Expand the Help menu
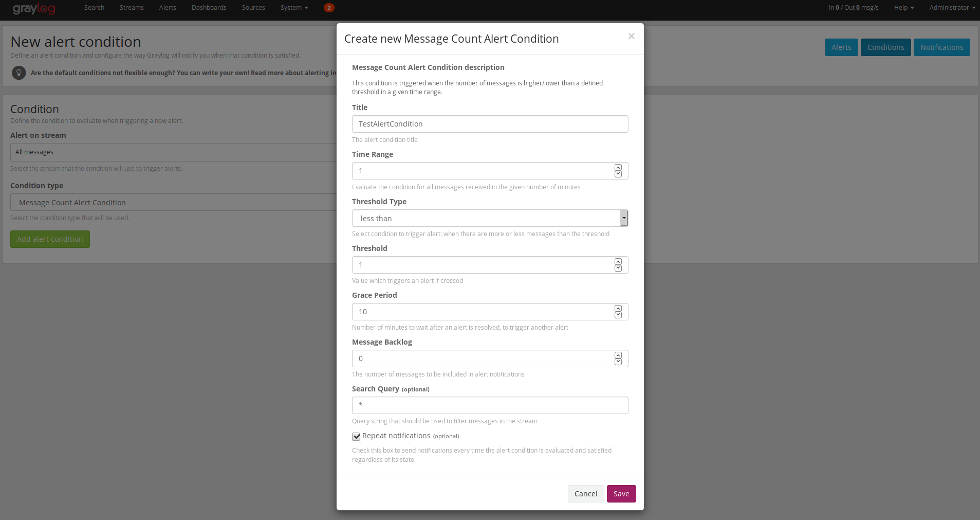The height and width of the screenshot is (520, 980). 903,8
